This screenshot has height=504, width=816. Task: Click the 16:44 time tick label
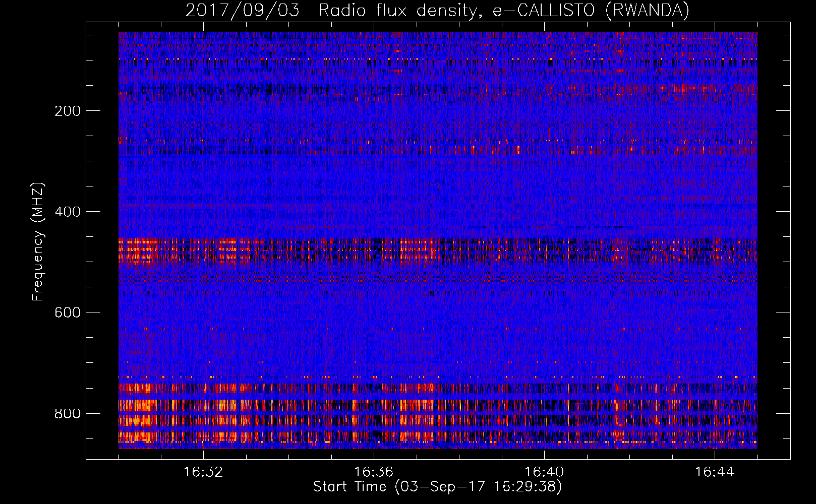coord(715,472)
